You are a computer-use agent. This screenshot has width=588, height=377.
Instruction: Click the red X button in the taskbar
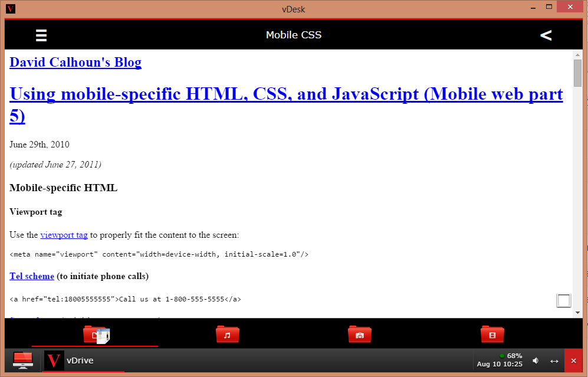coord(573,360)
